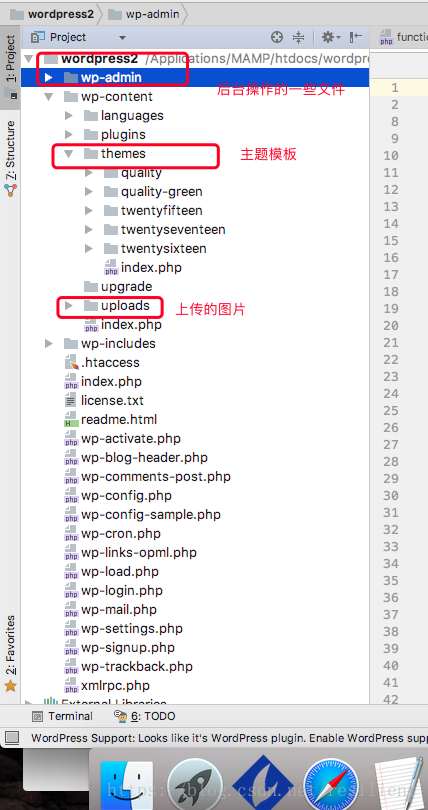Expand the quality-green theme folder
Viewport: 428px width, 810px height.
coord(89,192)
